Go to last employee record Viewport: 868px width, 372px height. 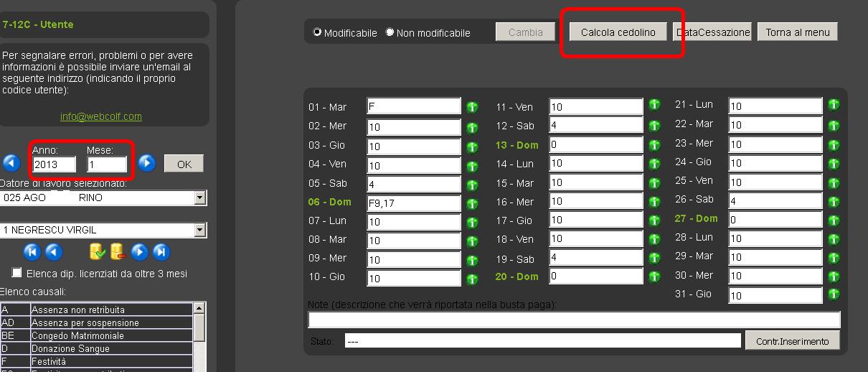(x=161, y=251)
